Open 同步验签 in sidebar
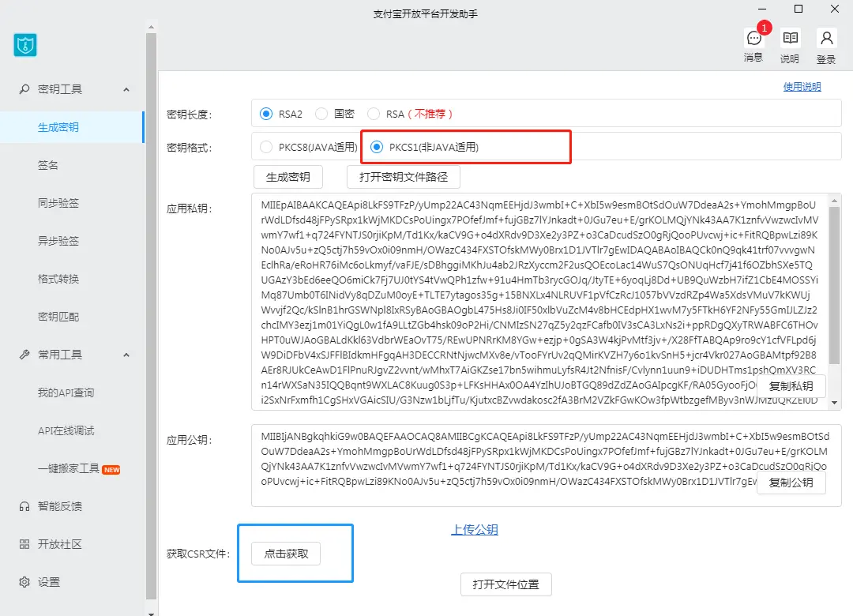 click(x=58, y=202)
